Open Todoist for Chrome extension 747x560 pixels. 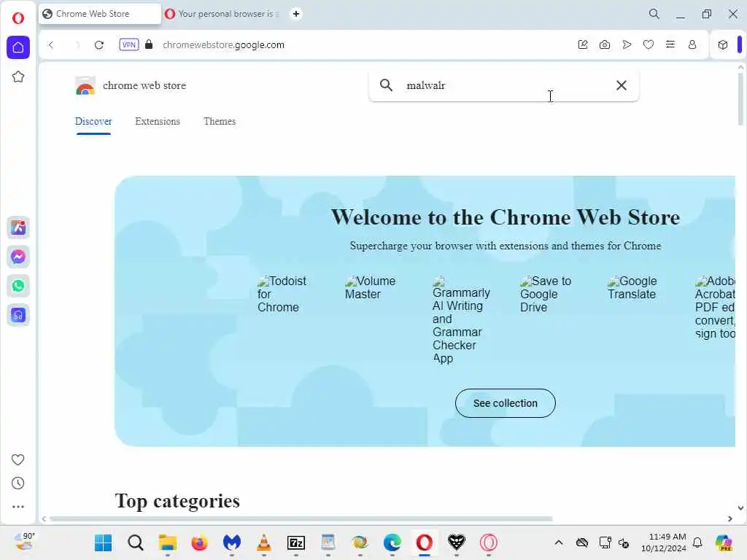282,295
